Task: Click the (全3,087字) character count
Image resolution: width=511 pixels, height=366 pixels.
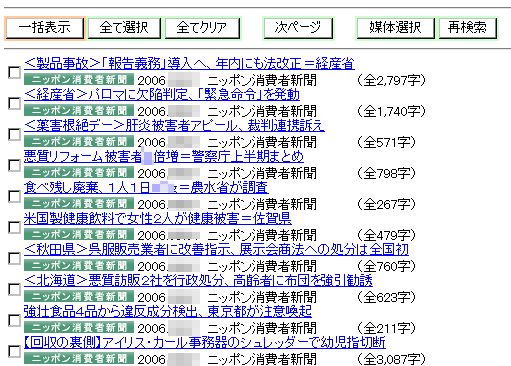Action: [391, 359]
